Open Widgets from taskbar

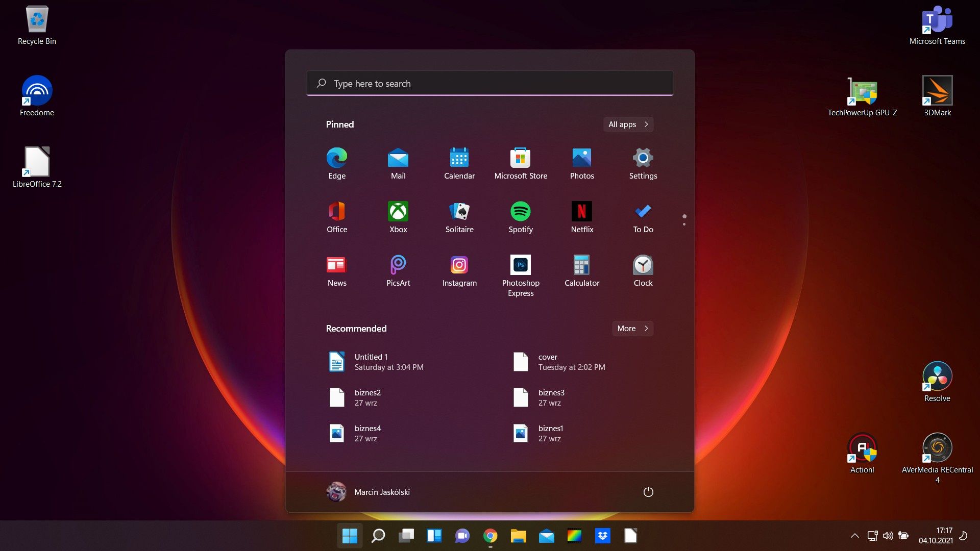[434, 536]
